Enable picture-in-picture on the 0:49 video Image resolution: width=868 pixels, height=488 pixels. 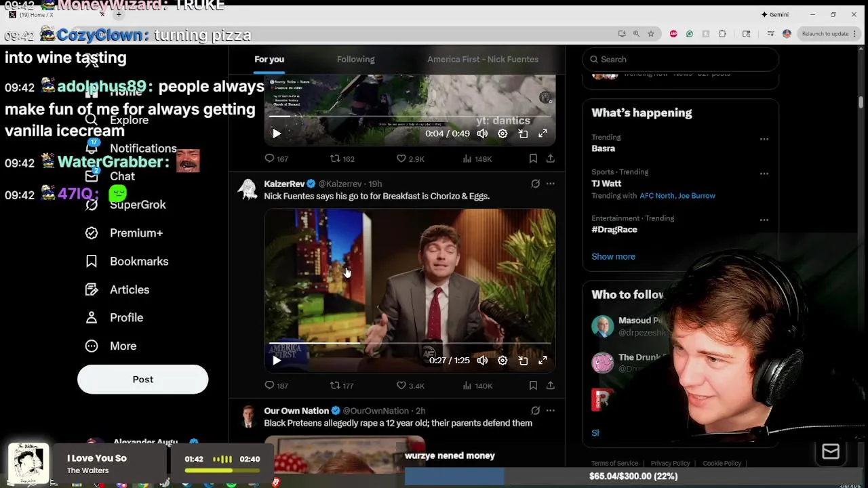(523, 134)
